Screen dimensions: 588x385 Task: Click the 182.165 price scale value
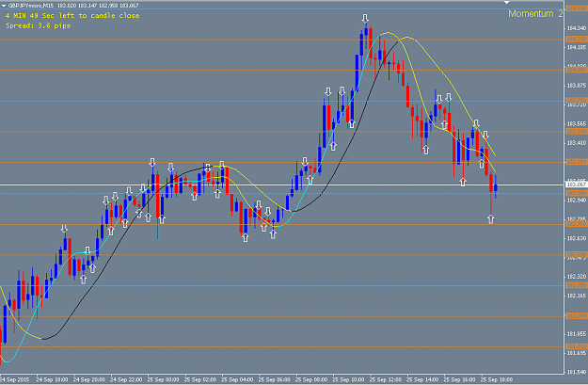pyautogui.click(x=577, y=296)
